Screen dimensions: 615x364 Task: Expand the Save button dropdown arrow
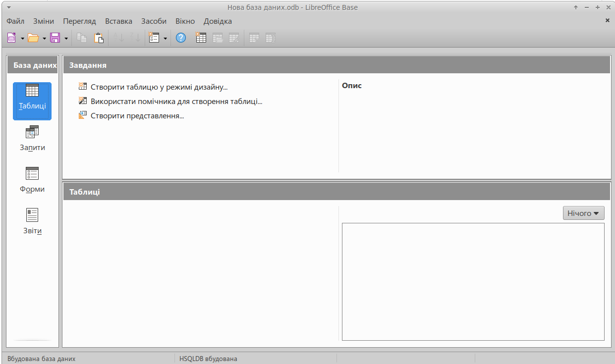(66, 38)
